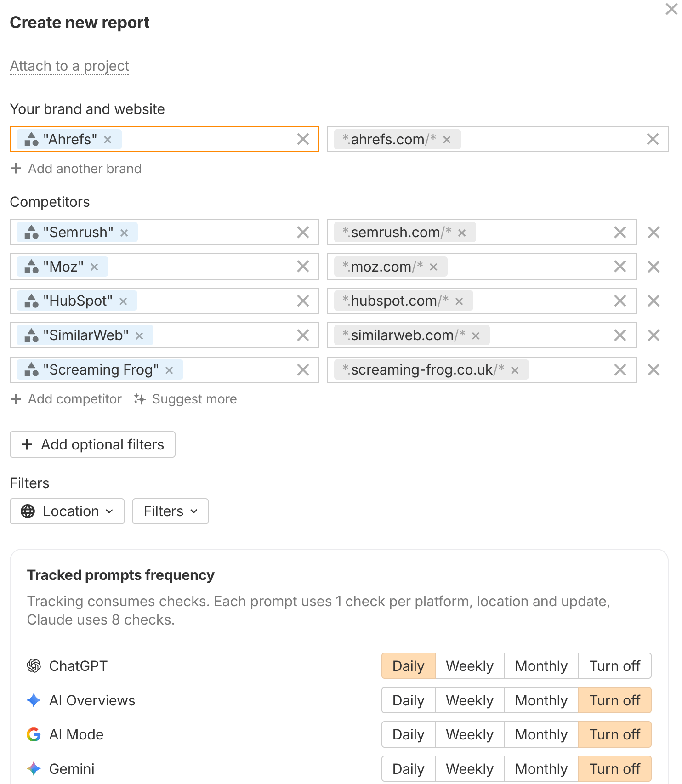Remove the "Screaming Frog" tag
Image resolution: width=682 pixels, height=784 pixels.
(169, 370)
